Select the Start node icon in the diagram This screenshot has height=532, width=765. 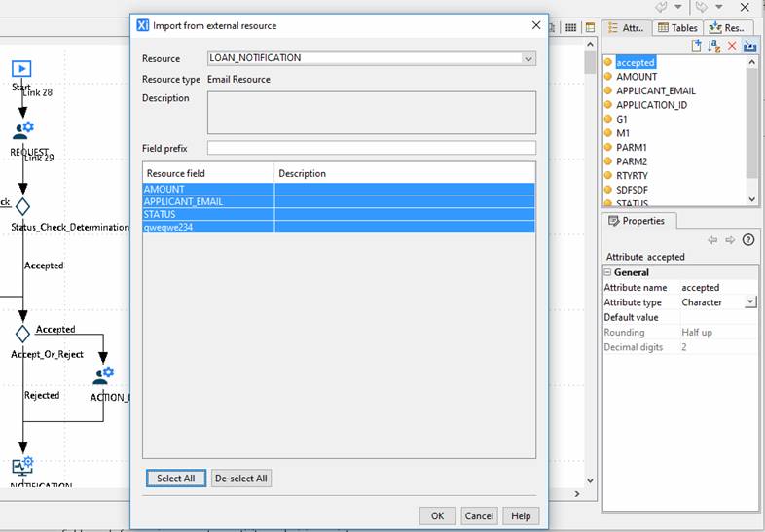tap(21, 69)
